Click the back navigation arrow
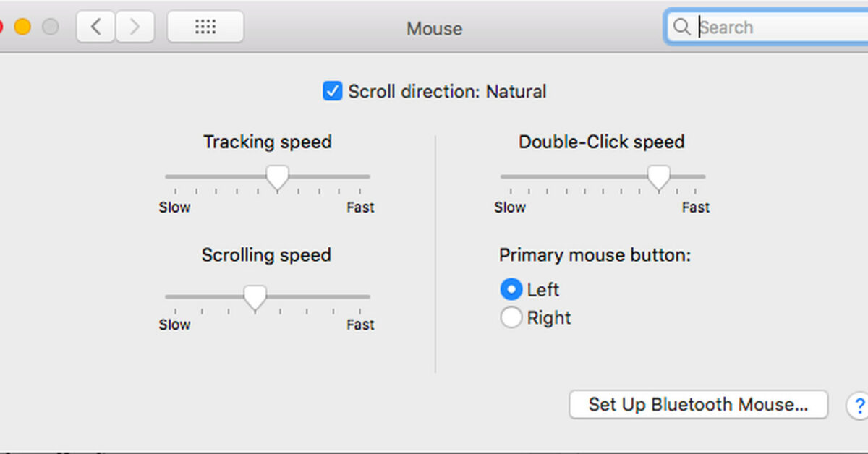868x454 pixels. 95,26
